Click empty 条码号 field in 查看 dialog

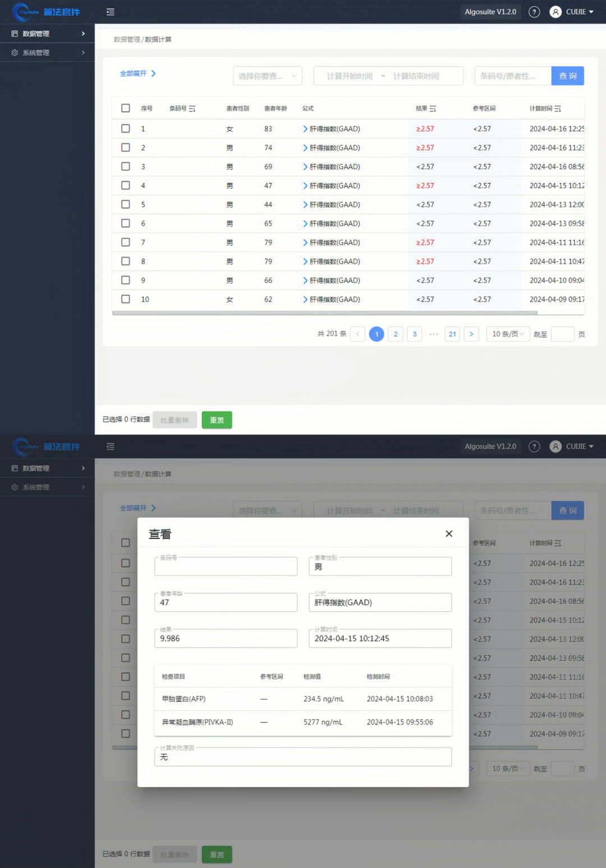click(226, 566)
